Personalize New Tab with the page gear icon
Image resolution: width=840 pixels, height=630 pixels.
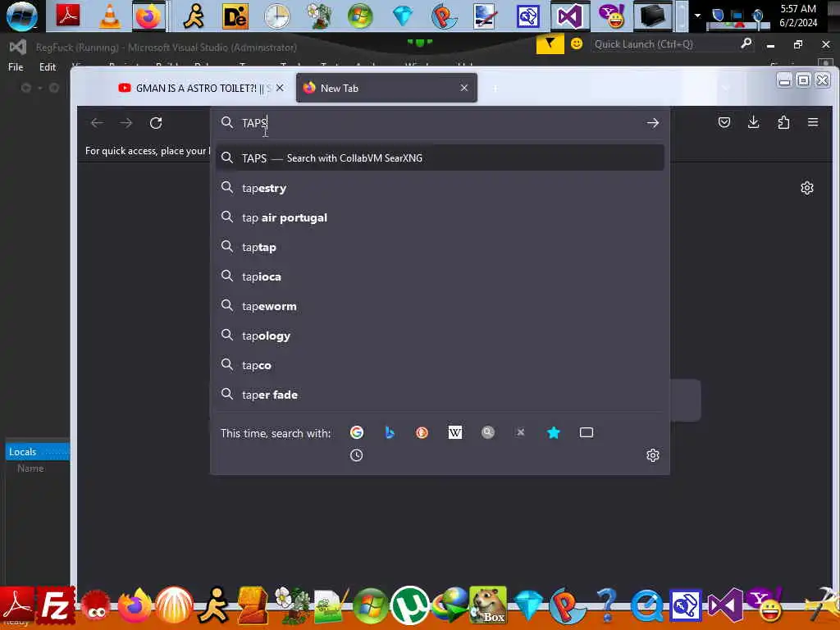(807, 188)
